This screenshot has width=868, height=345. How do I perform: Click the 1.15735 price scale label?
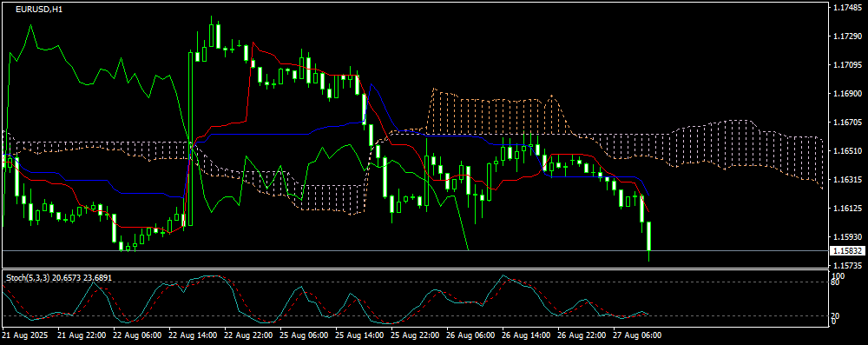(x=847, y=266)
